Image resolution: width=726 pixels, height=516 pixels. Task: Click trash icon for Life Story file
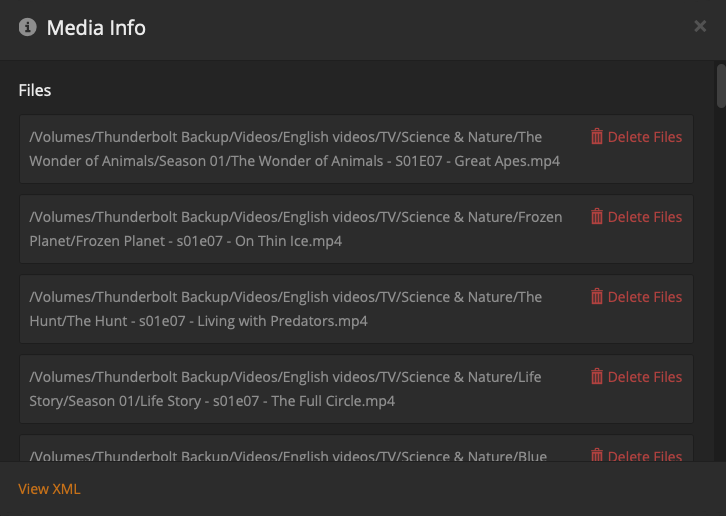pyautogui.click(x=597, y=377)
